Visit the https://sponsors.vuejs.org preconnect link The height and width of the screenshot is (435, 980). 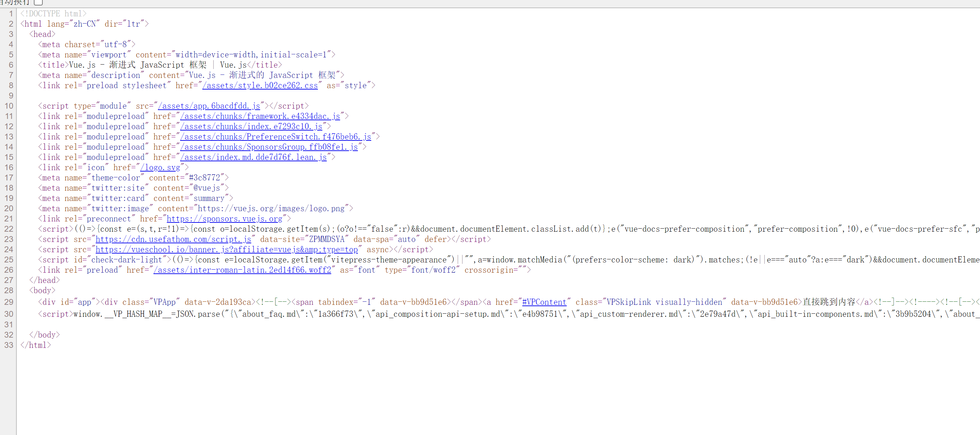click(225, 219)
